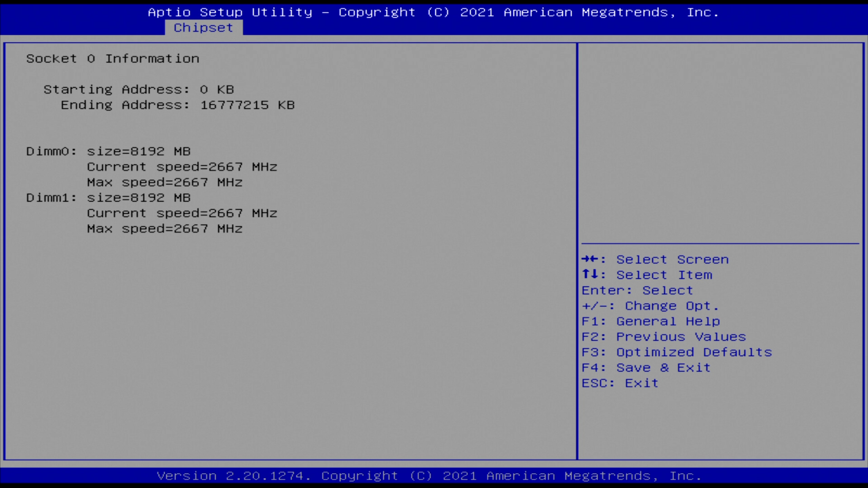Click the Select Screen arrows hint
868x488 pixels.
(x=655, y=260)
